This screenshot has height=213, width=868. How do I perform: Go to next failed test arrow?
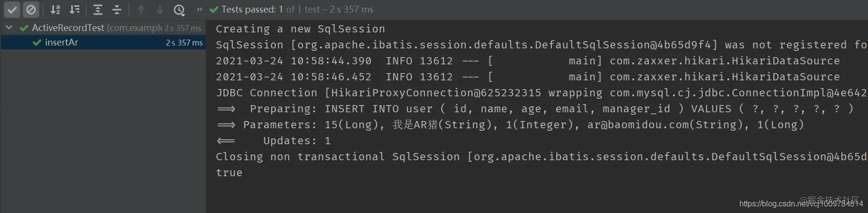(160, 10)
